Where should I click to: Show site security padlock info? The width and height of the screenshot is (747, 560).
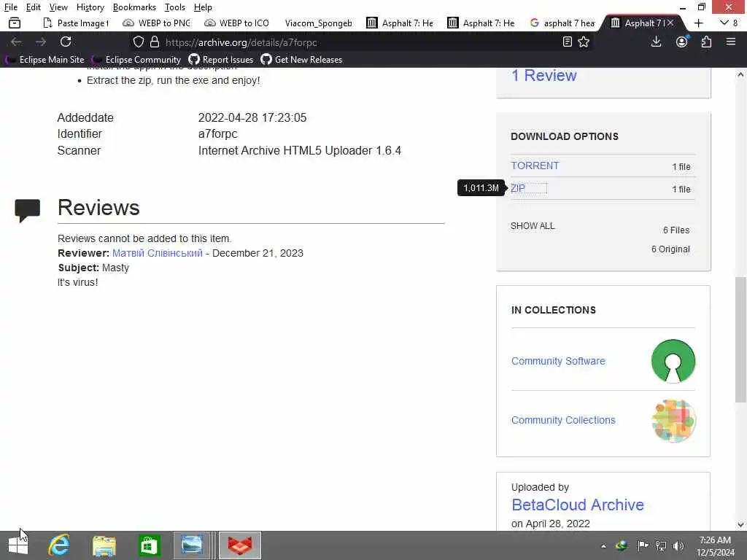tap(155, 42)
